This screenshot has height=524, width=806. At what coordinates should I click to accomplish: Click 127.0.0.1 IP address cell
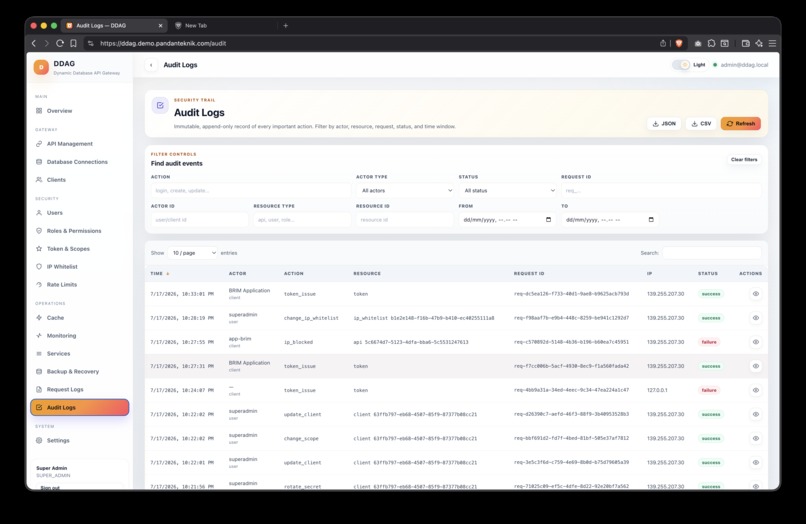tap(657, 390)
